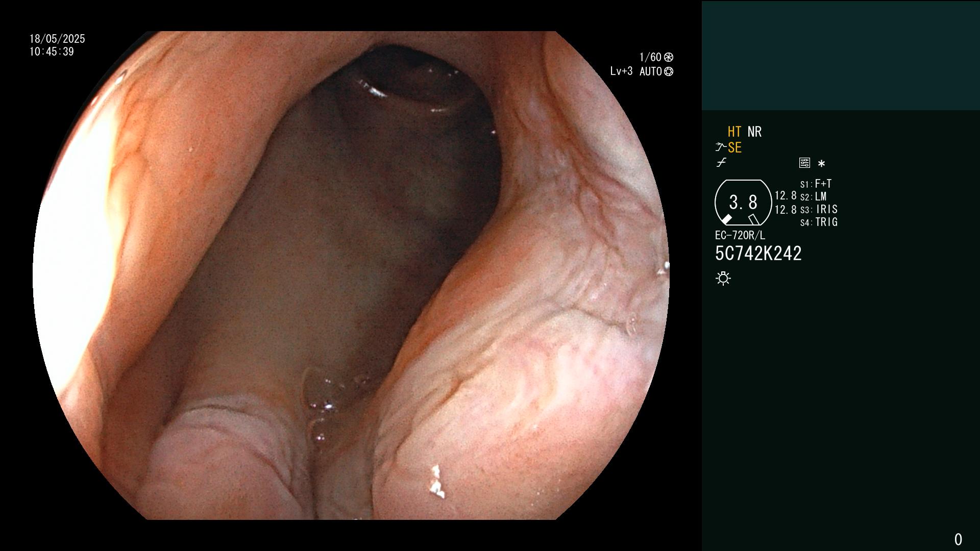Click the shutter speed value 1/60

(x=650, y=57)
